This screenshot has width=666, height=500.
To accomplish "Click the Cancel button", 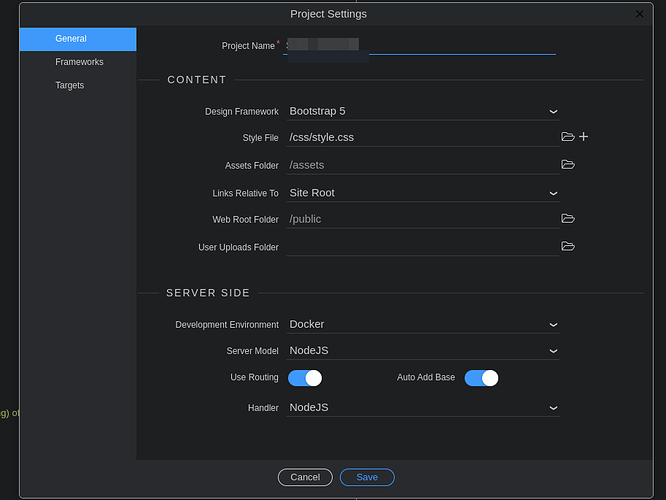I will (x=305, y=477).
